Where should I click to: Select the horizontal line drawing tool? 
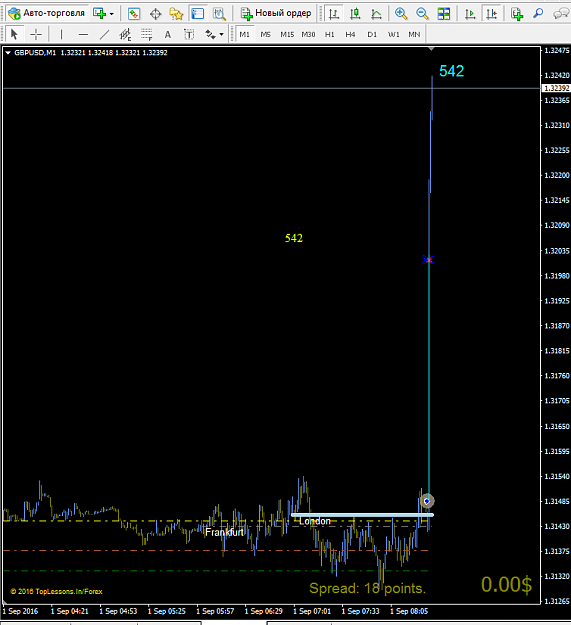83,35
